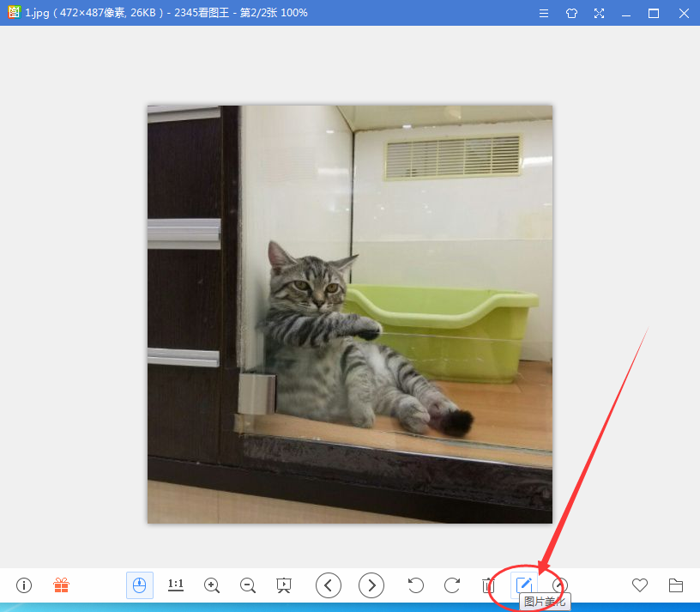
Task: Open the containing folder icon
Action: coord(676,585)
